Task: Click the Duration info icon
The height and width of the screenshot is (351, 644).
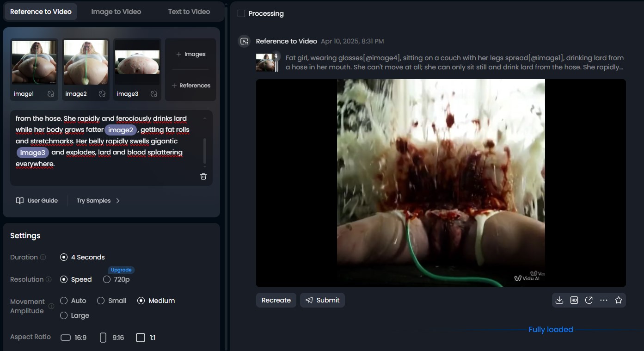Action: 43,257
